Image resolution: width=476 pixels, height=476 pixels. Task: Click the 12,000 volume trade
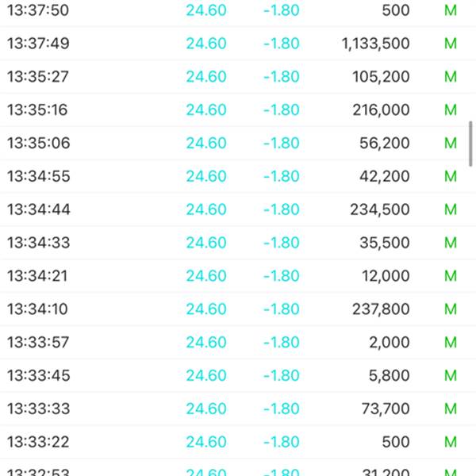(386, 276)
